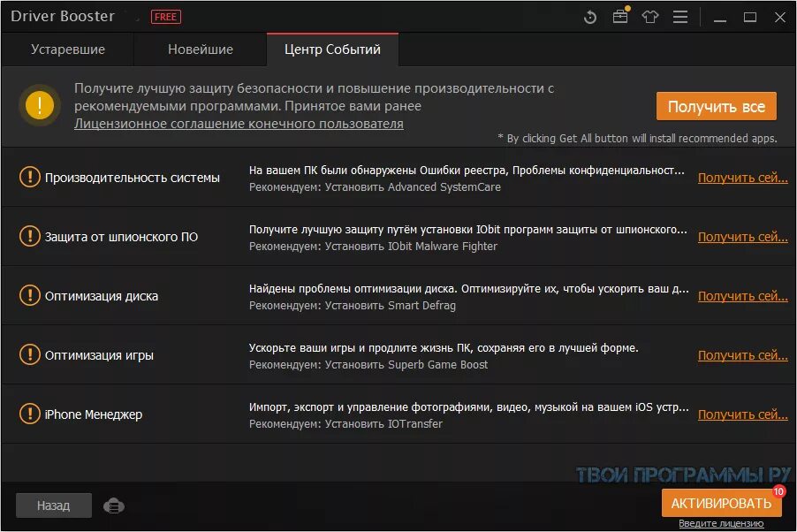
Task: Click warning icon beside Оптимизация диска
Action: [30, 295]
